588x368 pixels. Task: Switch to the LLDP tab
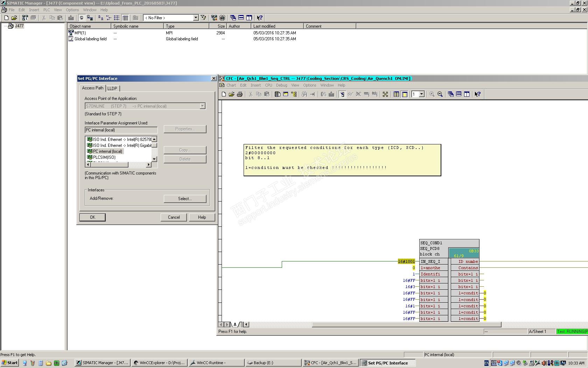pos(112,88)
